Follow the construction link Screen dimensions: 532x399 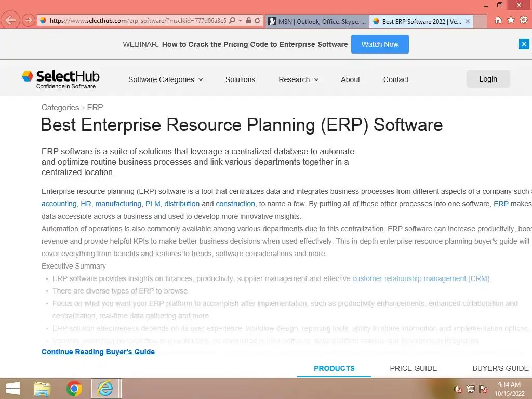(x=235, y=204)
